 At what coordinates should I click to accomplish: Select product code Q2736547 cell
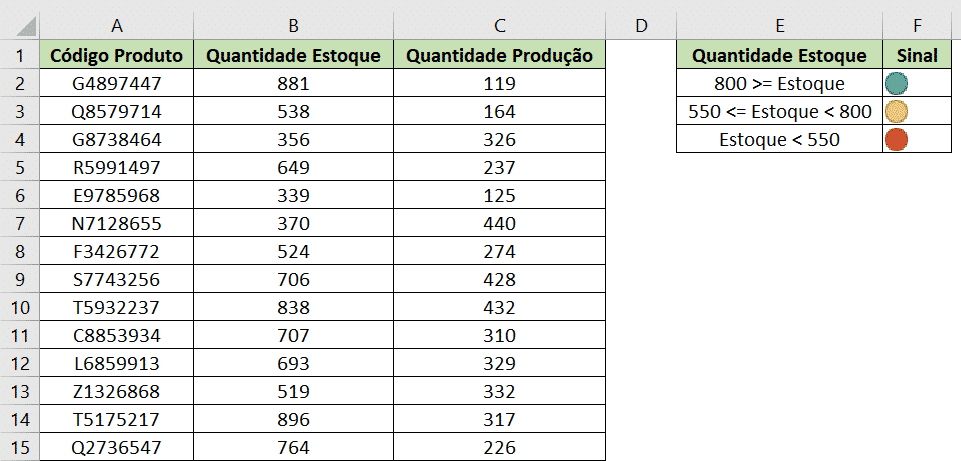[x=117, y=447]
